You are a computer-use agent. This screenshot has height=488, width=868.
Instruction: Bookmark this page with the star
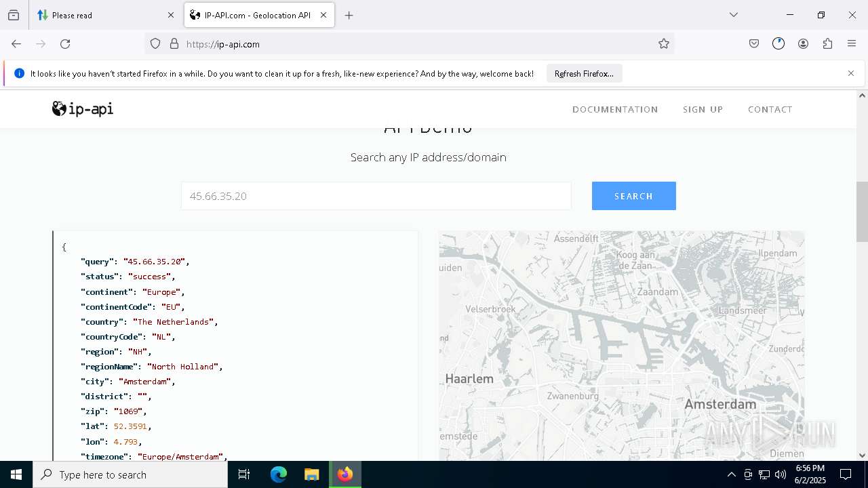click(x=664, y=44)
